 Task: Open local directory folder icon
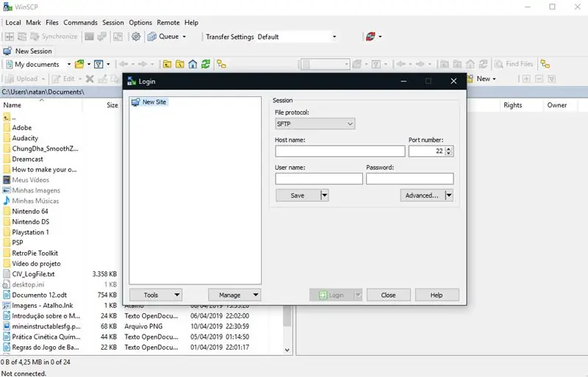click(x=79, y=64)
